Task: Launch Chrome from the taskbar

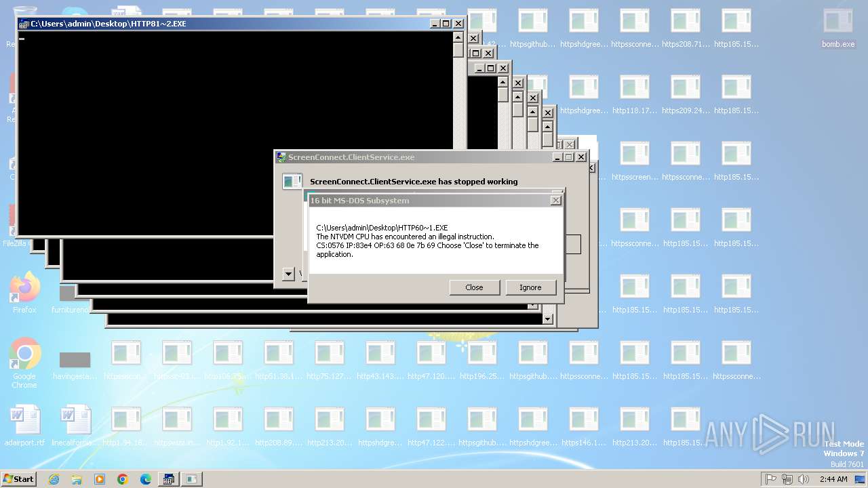Action: pyautogui.click(x=123, y=479)
